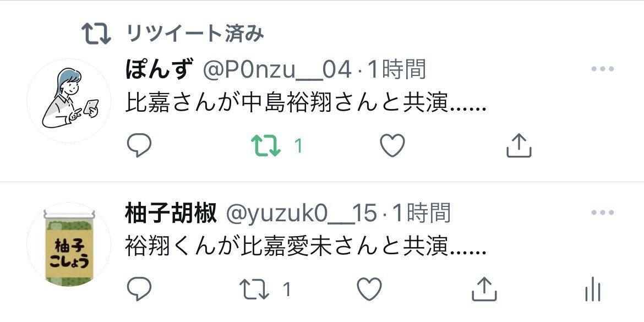Screen dimensions: 644x322
Task: Click the display name 柚子胡椒
Action: (171, 214)
